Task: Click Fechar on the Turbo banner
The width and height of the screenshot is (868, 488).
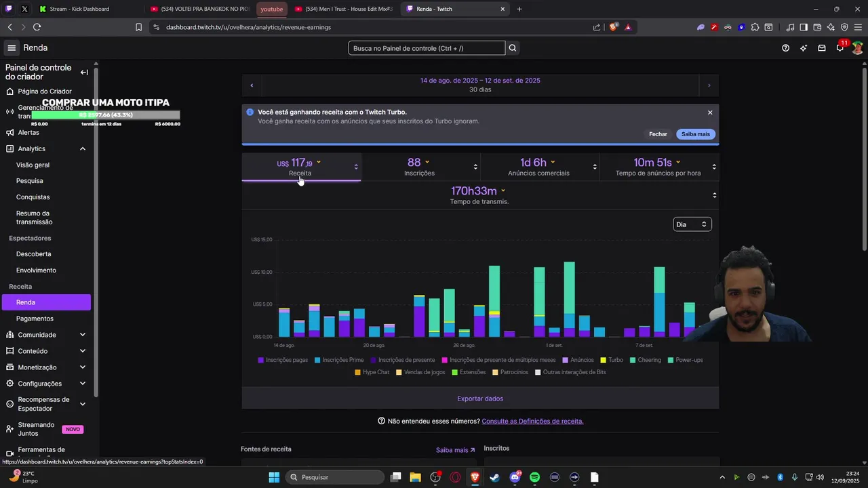Action: click(658, 134)
